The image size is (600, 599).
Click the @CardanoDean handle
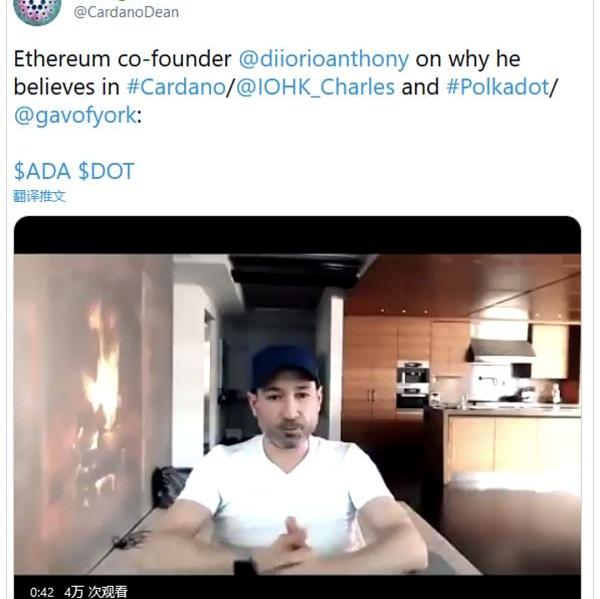tap(126, 12)
